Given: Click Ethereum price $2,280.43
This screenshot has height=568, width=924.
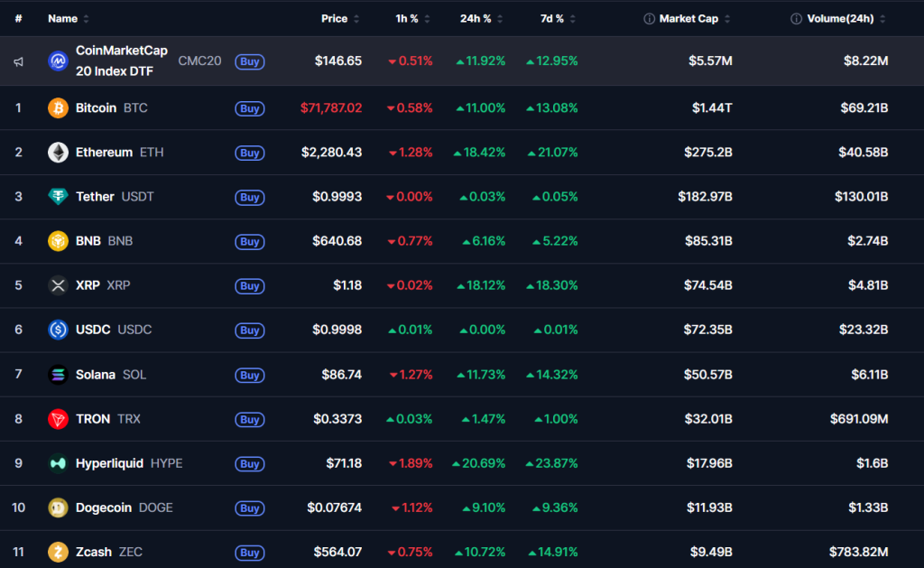Looking at the screenshot, I should (x=332, y=153).
